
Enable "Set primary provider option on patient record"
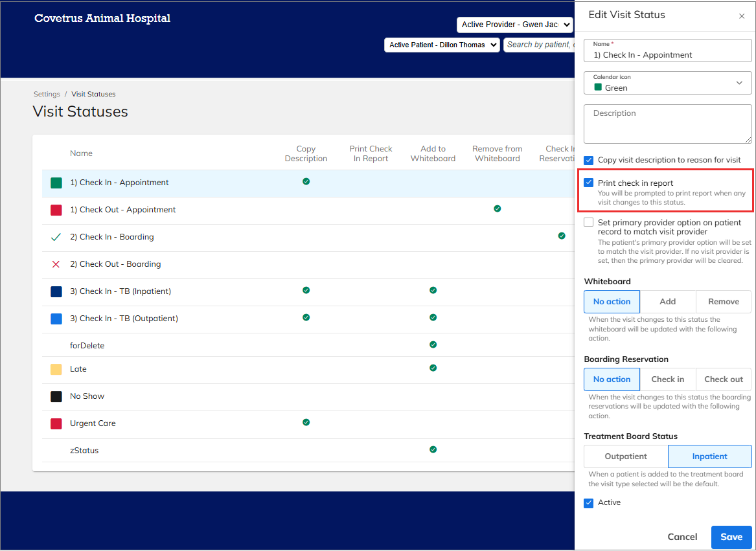[x=588, y=222]
